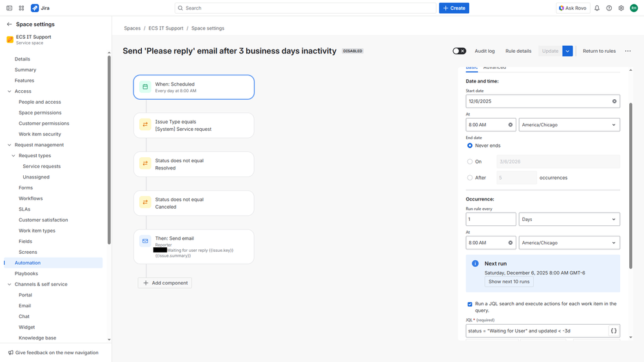Screen dimensions: 644x362
Task: Click the Send email envelope icon
Action: point(145,241)
